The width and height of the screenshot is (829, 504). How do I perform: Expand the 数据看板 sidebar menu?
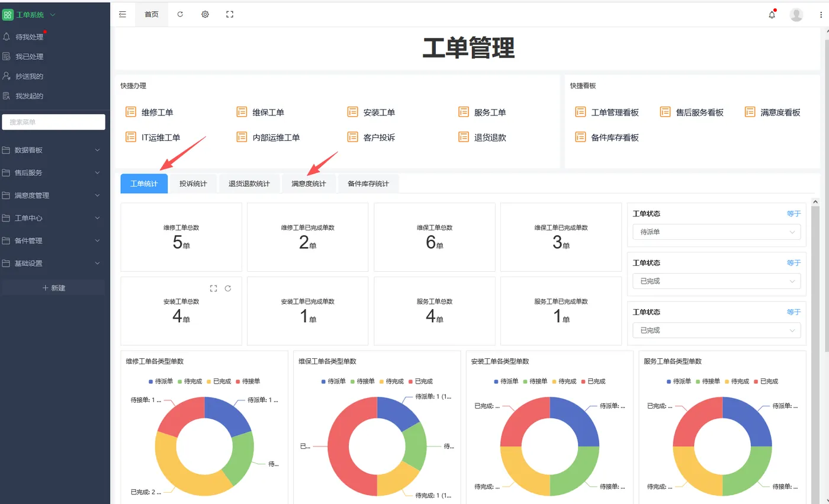[x=53, y=150]
